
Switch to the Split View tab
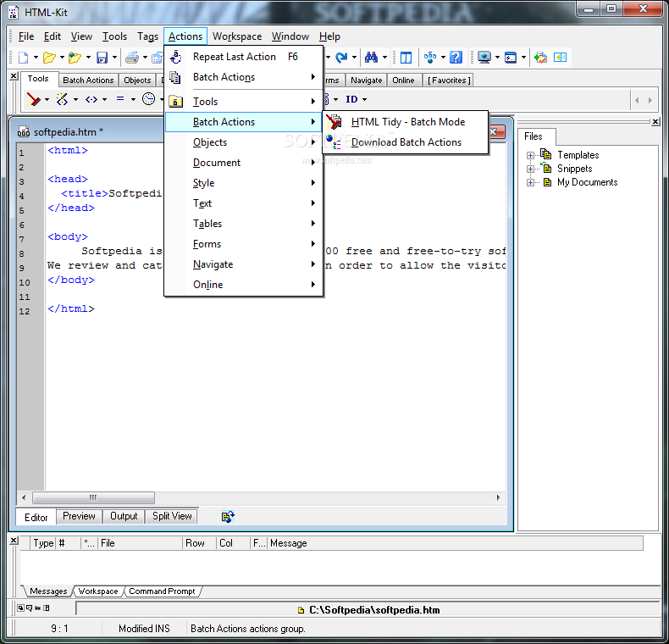pyautogui.click(x=172, y=516)
